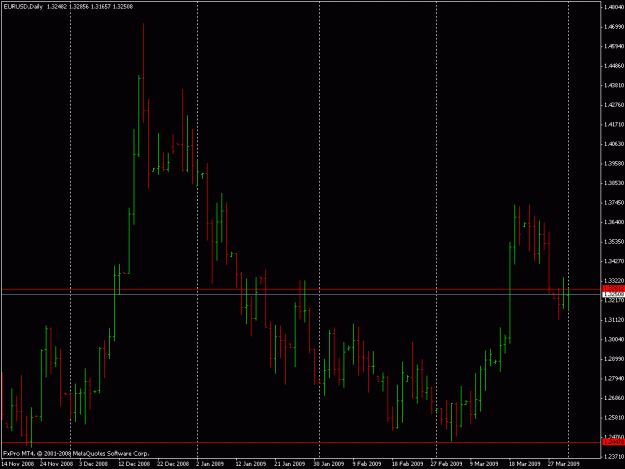Click the 3 Dec 2008 date label

(x=93, y=464)
